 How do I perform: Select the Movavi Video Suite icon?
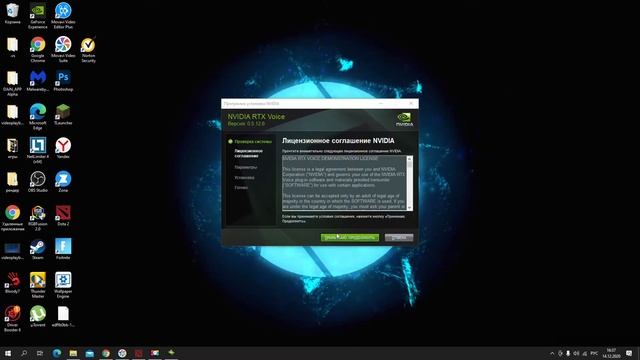pyautogui.click(x=63, y=49)
